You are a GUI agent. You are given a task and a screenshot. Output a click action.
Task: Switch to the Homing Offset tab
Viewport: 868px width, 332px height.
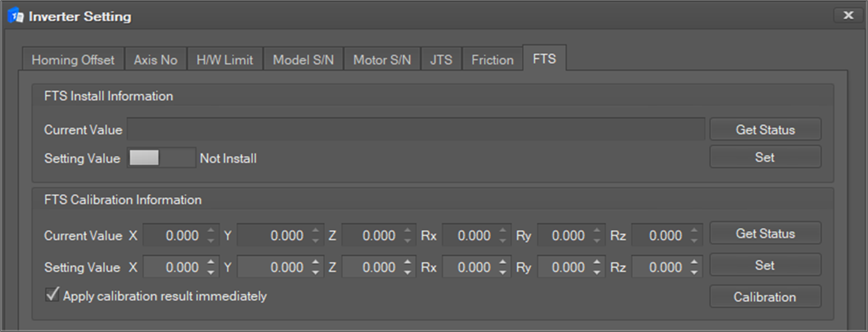73,60
